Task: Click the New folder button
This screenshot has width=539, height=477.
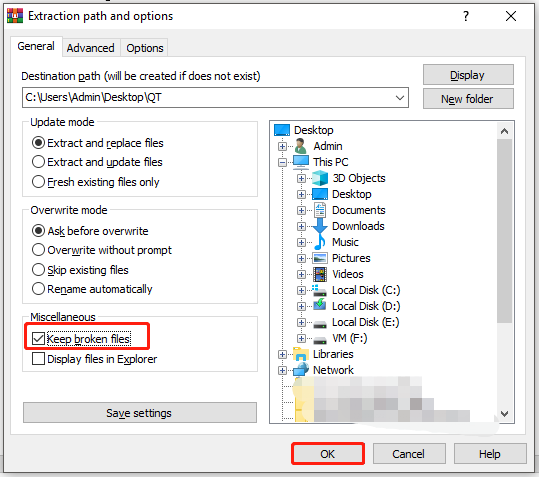Action: point(468,99)
